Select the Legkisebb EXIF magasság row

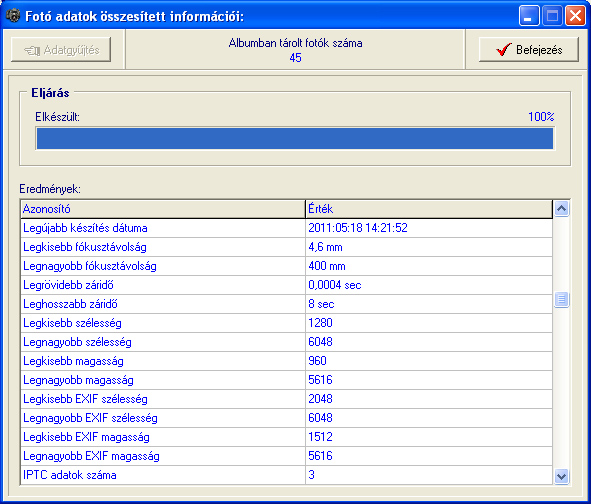pos(286,437)
